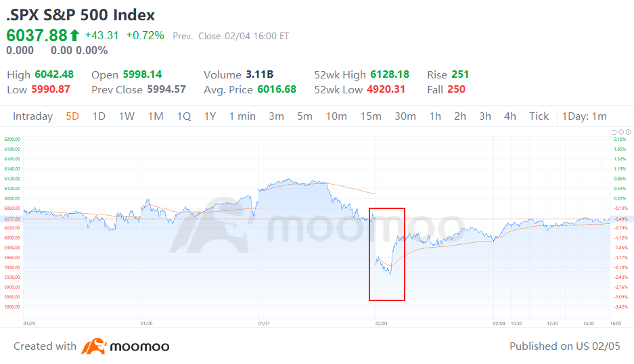Screen dimensions: 634x364
Task: Click the moomoo bull logo icon
Action: point(94,346)
